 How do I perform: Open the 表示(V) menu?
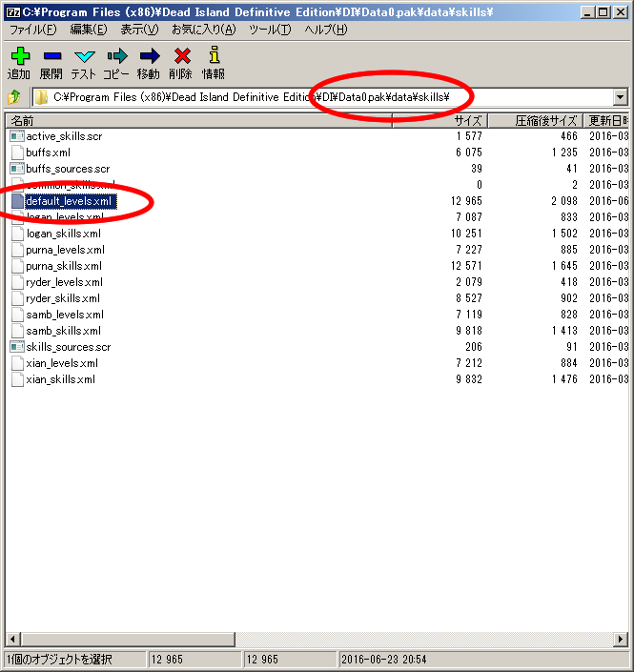pos(139,30)
